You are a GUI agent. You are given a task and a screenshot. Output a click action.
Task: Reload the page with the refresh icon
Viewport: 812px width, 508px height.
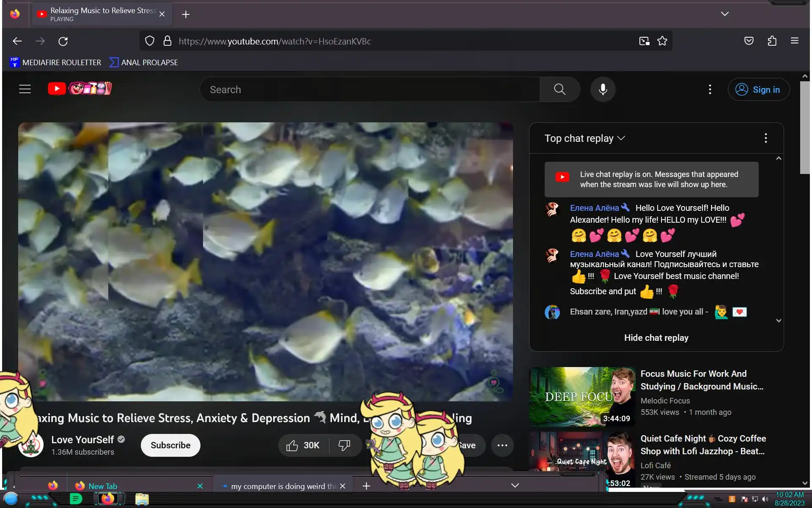point(63,41)
